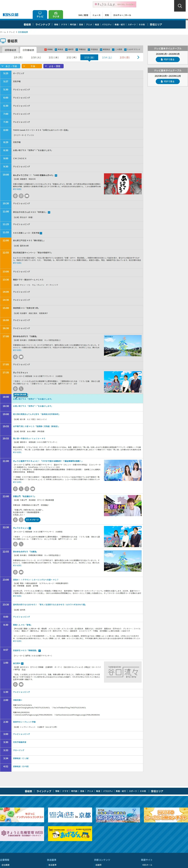Viewport: 188px width, 868px height.
Task: Select ドラマ in top navigation bar
Action: (x=64, y=25)
